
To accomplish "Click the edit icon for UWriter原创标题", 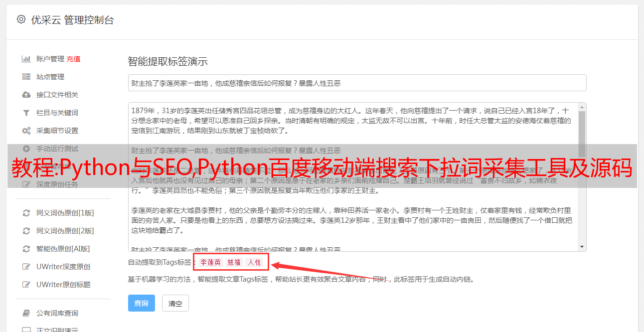I will [26, 285].
